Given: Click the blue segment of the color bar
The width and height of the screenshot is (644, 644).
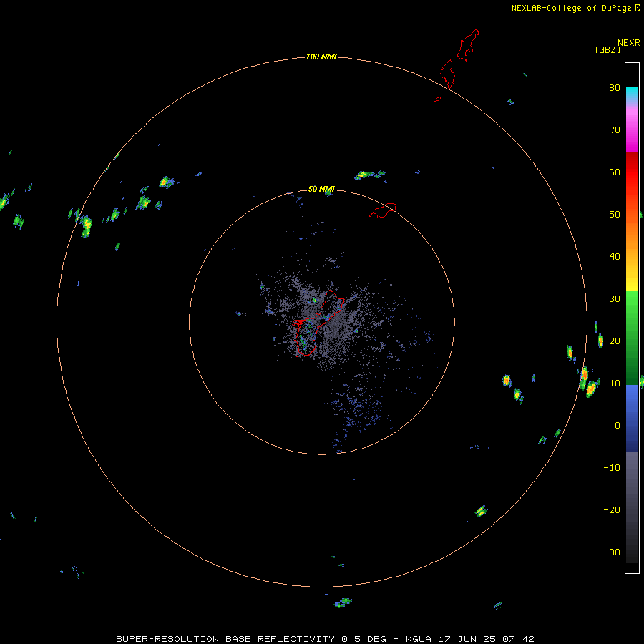Looking at the screenshot, I should pos(632,418).
